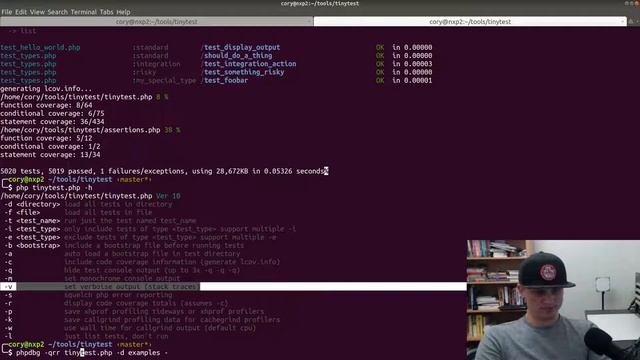
Task: Open the Terminal menu
Action: [x=84, y=12]
